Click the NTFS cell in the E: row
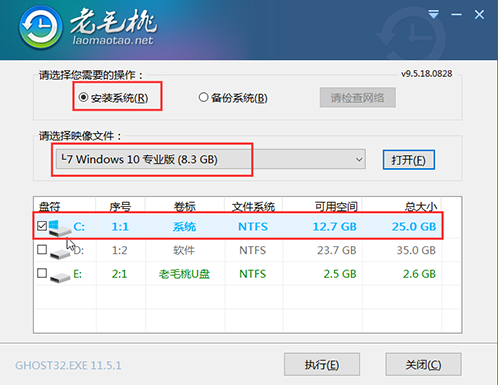 tap(253, 274)
